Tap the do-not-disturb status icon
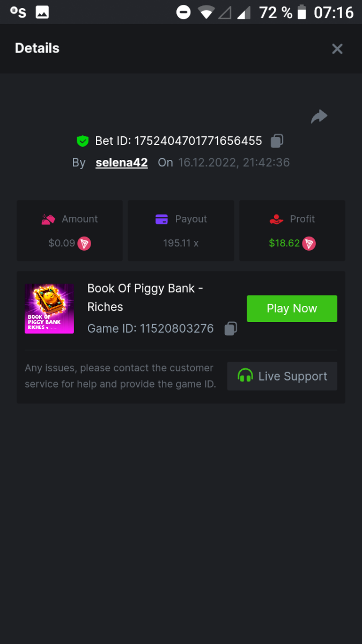The width and height of the screenshot is (362, 644). (x=183, y=12)
